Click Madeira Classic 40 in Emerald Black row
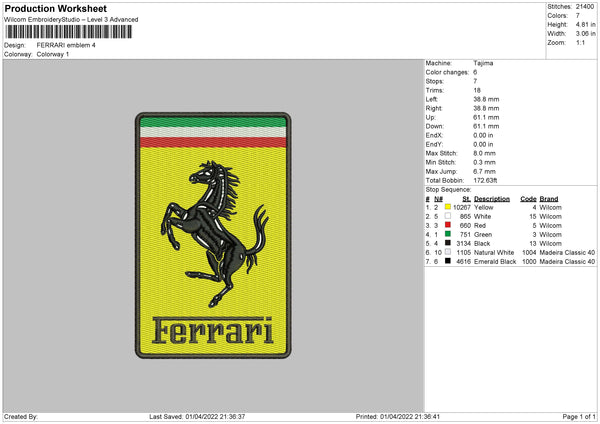 [x=567, y=262]
